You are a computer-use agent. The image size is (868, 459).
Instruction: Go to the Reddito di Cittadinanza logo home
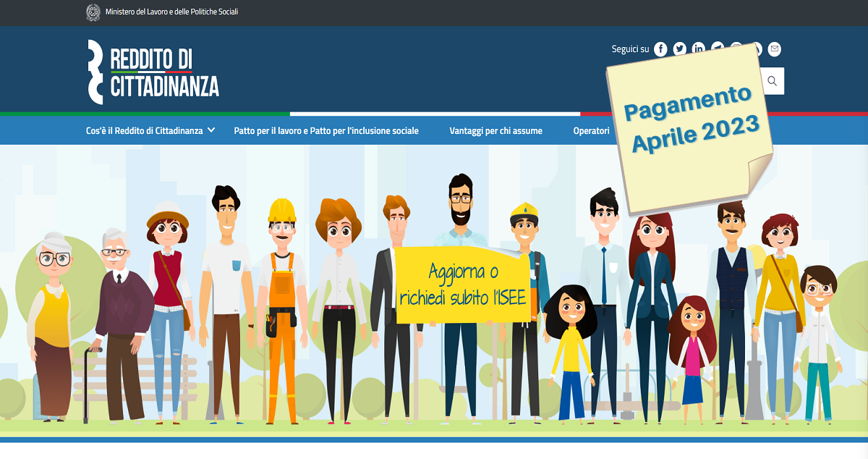pyautogui.click(x=153, y=72)
